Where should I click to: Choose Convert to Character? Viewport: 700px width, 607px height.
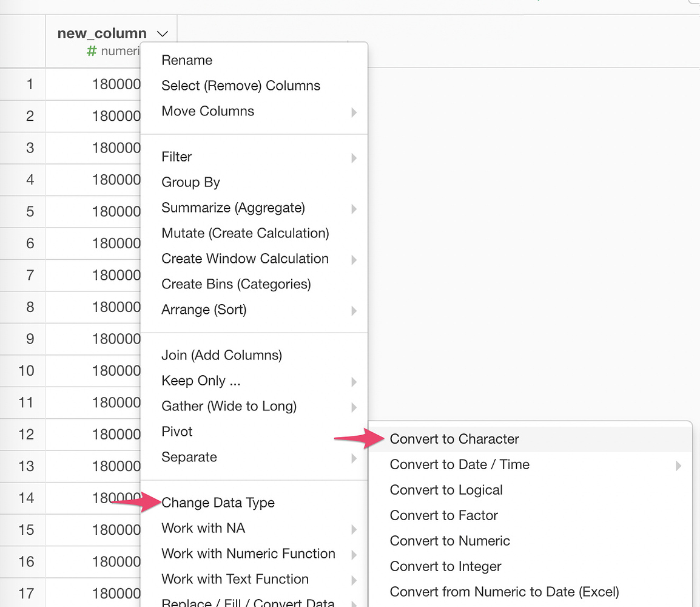pyautogui.click(x=454, y=439)
